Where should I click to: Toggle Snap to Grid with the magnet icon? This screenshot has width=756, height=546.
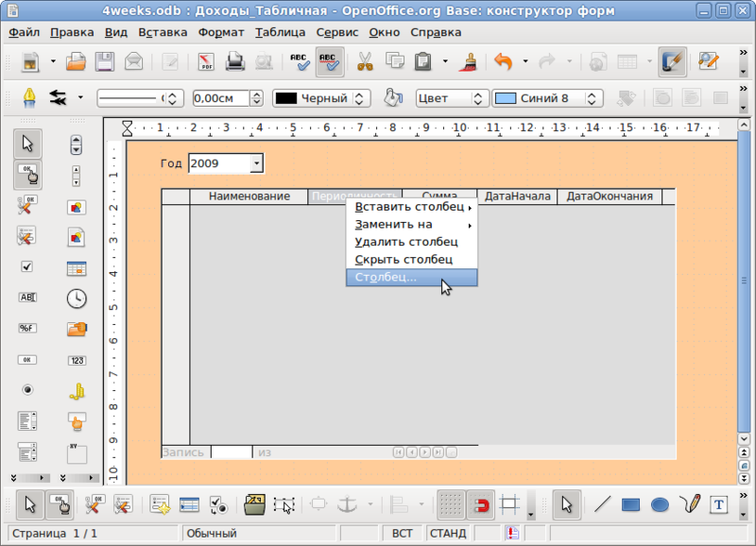click(481, 505)
